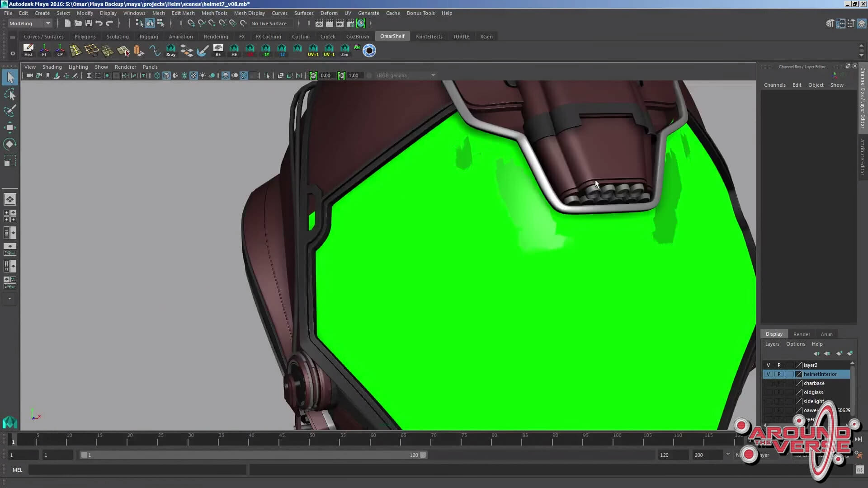868x488 pixels.
Task: Click the Channels menu in Channel Box
Action: point(774,85)
